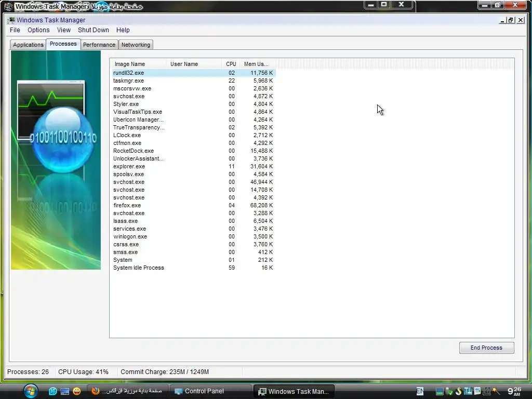Select the svchost.exe row using 46,944 K
Image resolution: width=532 pixels, height=399 pixels.
(194, 182)
